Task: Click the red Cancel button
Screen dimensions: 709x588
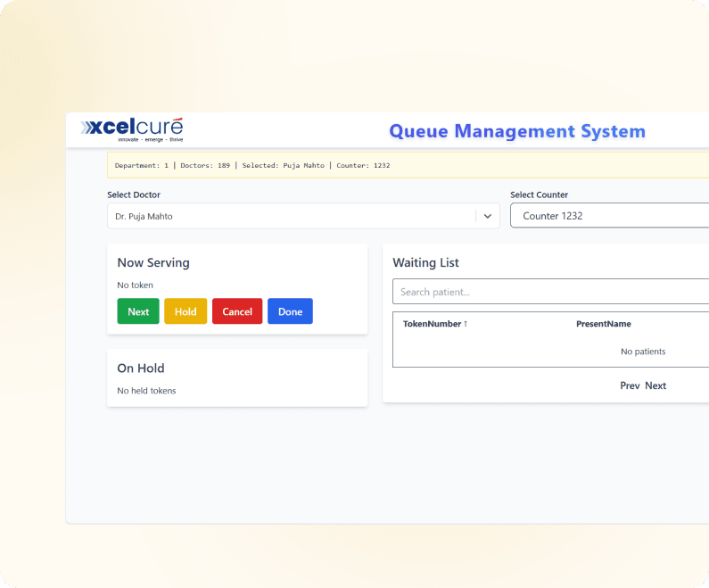Action: [237, 311]
